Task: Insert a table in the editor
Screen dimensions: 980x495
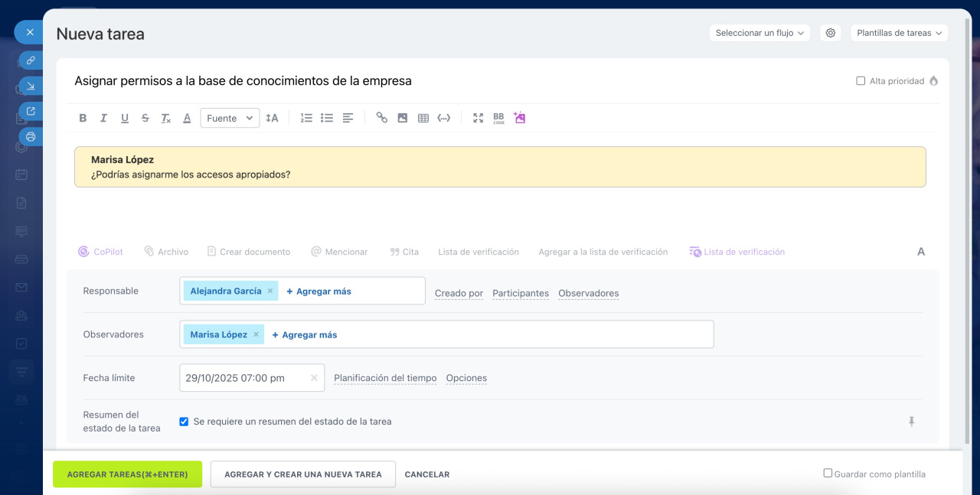Action: [423, 118]
